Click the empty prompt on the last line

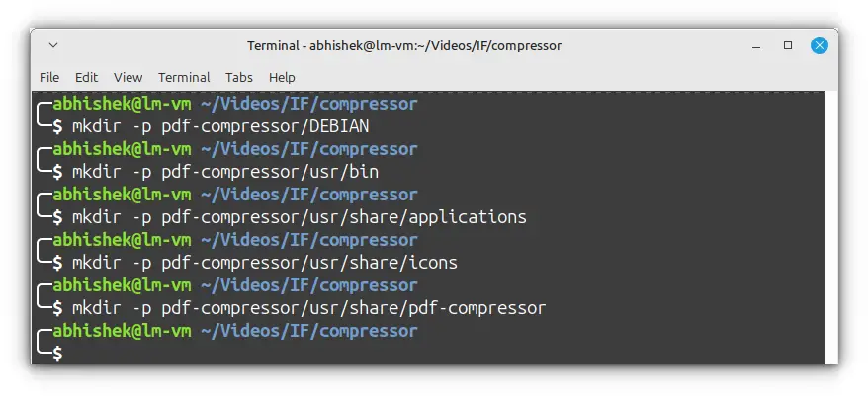pyautogui.click(x=58, y=354)
